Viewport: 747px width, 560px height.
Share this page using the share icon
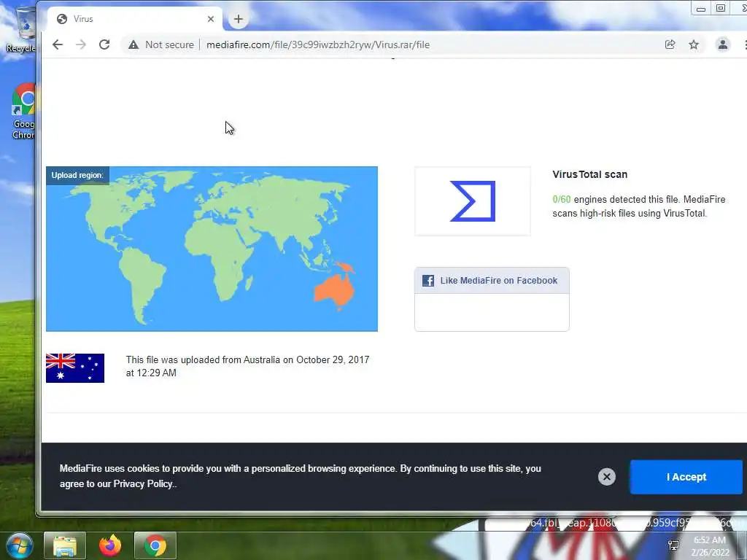point(670,44)
